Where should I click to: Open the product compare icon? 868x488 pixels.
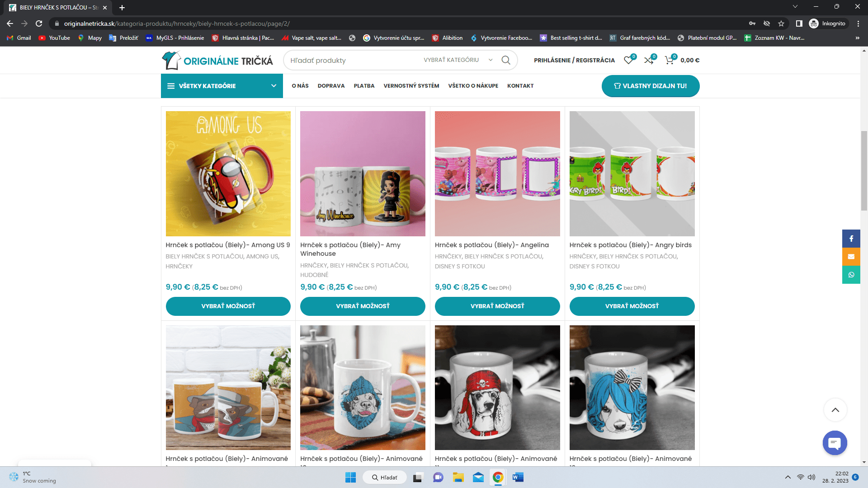(x=649, y=60)
